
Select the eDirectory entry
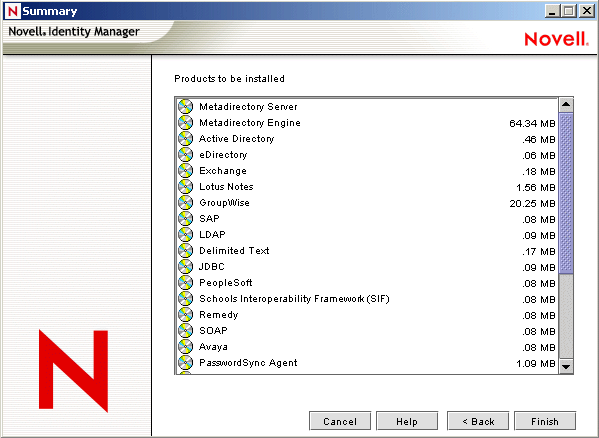click(x=367, y=155)
